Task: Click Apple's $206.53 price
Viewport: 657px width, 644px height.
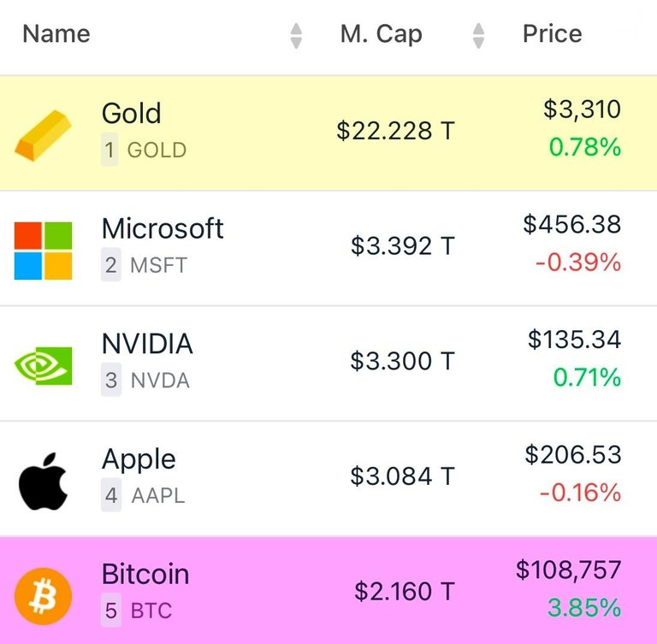Action: tap(573, 455)
